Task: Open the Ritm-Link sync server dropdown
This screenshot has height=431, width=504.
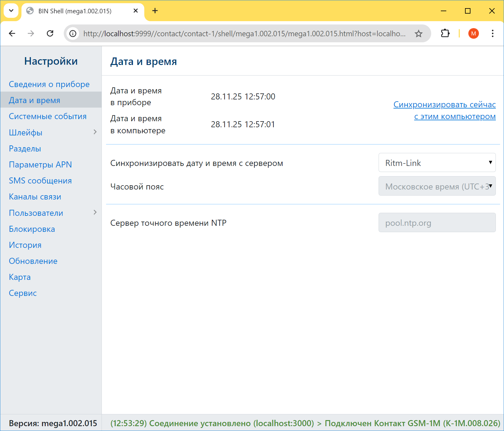Action: pyautogui.click(x=437, y=163)
